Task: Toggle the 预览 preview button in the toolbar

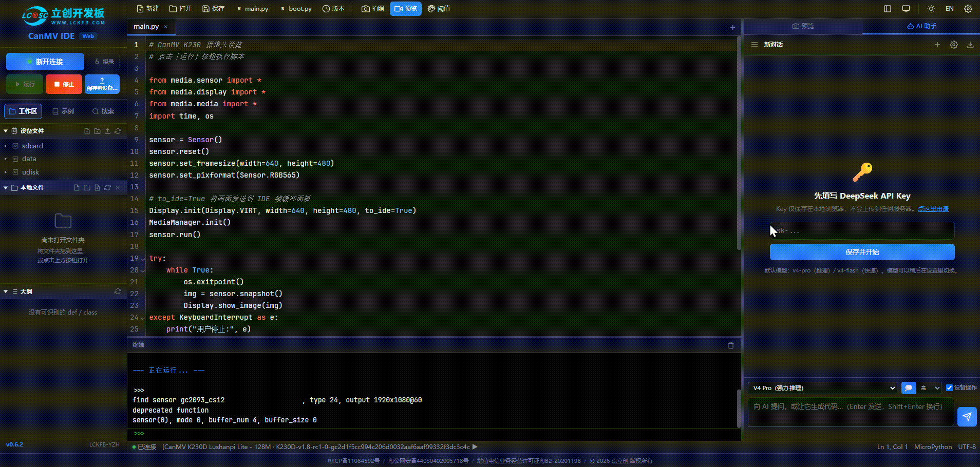Action: [x=406, y=9]
